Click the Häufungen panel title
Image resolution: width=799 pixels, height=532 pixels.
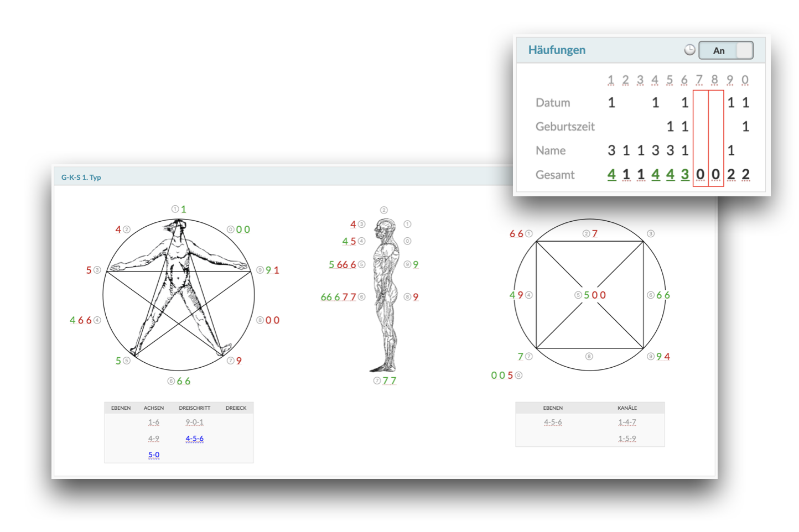(x=557, y=50)
